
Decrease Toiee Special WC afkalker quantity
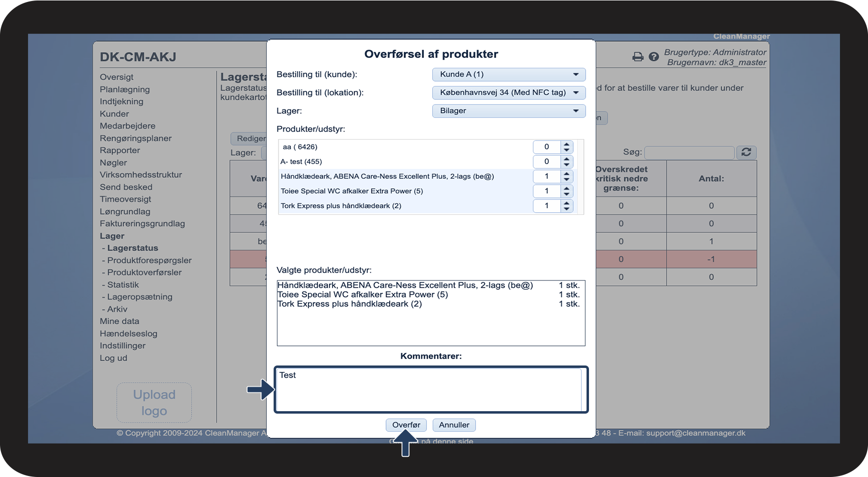(x=567, y=194)
